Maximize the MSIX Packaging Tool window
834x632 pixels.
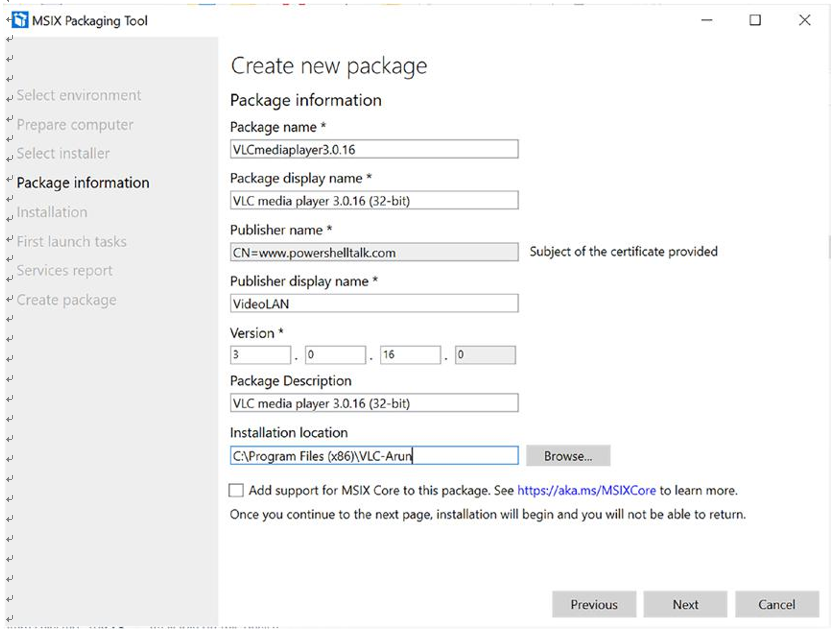[x=755, y=20]
